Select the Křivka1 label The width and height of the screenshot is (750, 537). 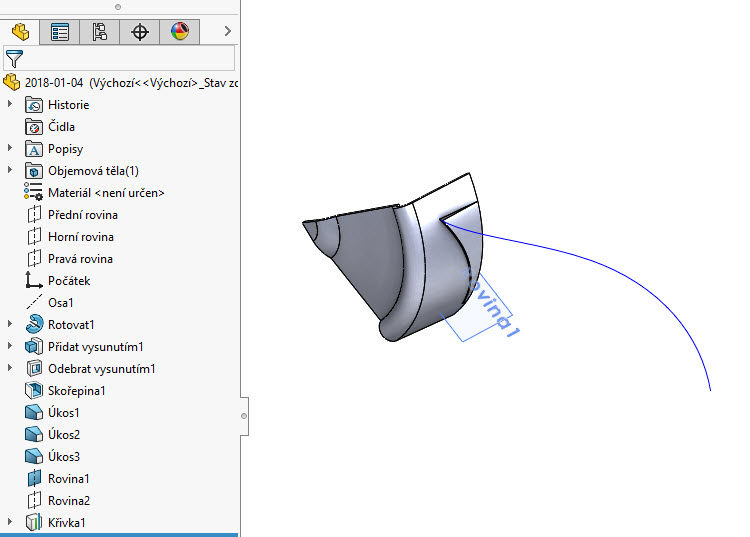point(66,523)
